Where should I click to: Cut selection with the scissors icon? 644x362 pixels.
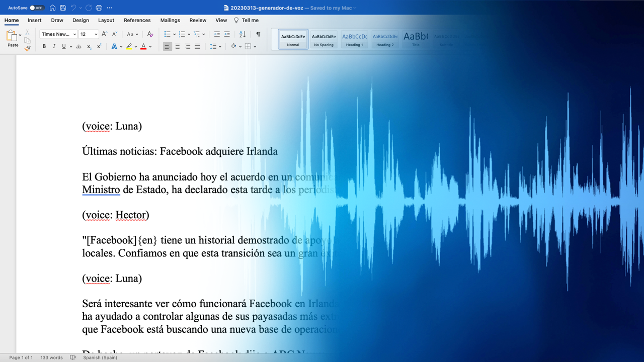tap(28, 33)
